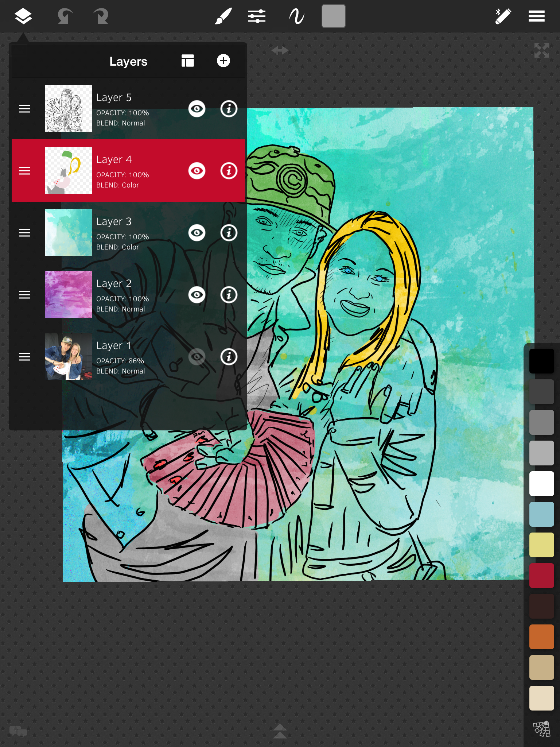Pick the black palette swatch
The height and width of the screenshot is (747, 560).
pyautogui.click(x=542, y=361)
